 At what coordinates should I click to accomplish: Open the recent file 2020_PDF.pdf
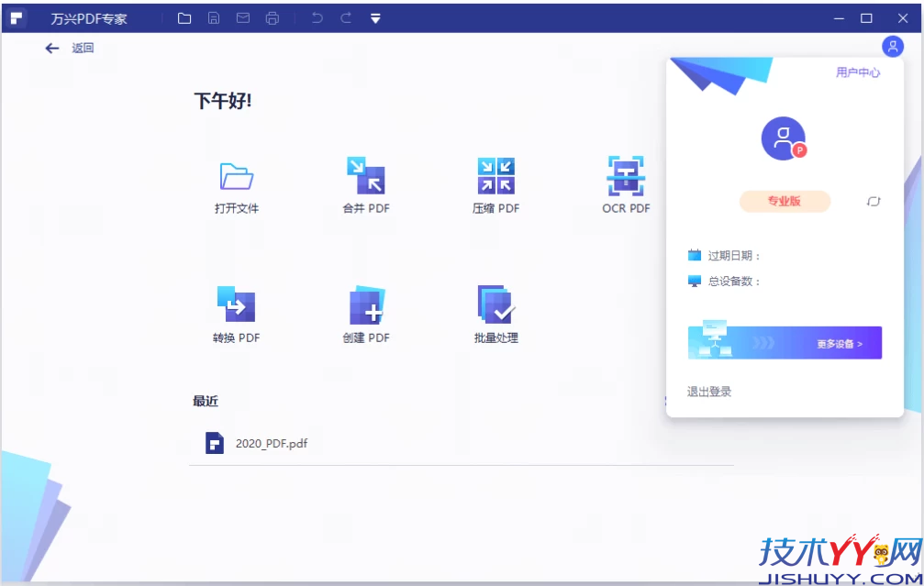272,443
